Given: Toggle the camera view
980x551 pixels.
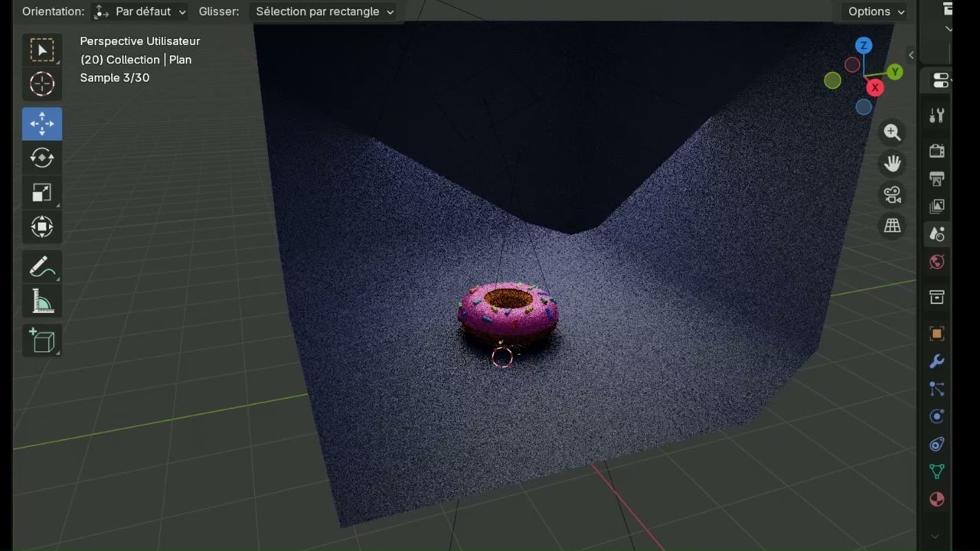Looking at the screenshot, I should 892,195.
